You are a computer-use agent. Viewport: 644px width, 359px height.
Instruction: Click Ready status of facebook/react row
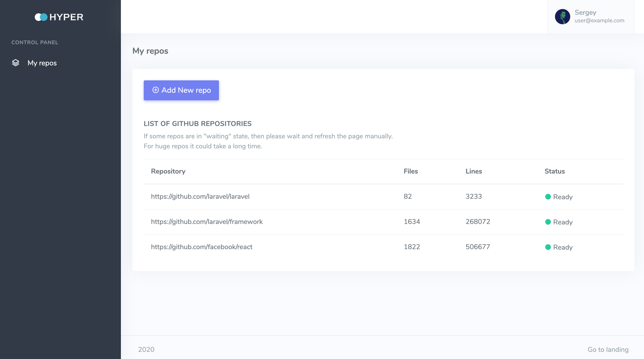click(563, 247)
